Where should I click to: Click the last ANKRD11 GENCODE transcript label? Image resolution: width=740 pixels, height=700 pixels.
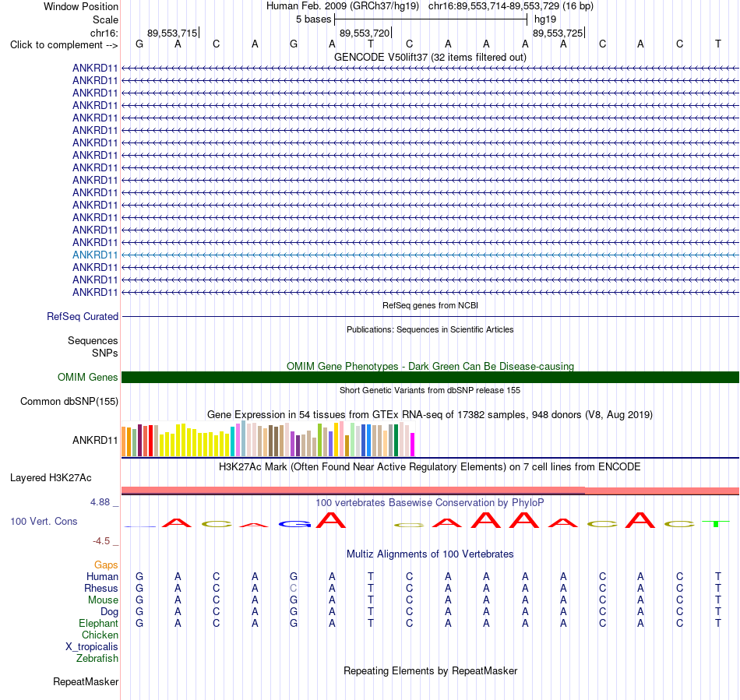[94, 293]
